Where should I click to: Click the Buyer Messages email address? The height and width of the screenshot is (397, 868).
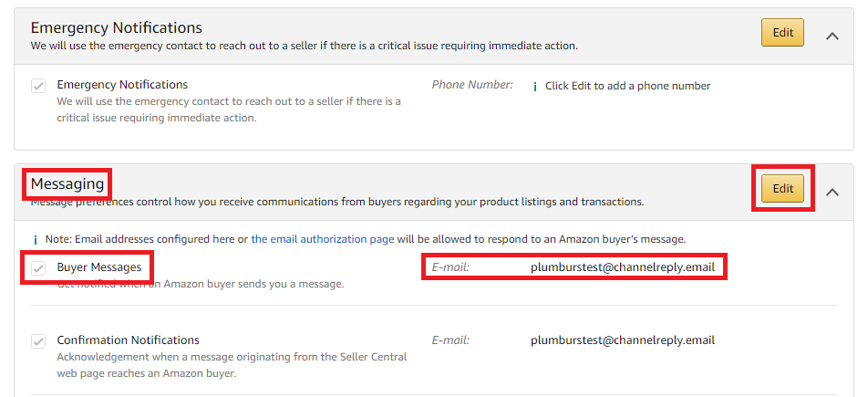(x=623, y=267)
